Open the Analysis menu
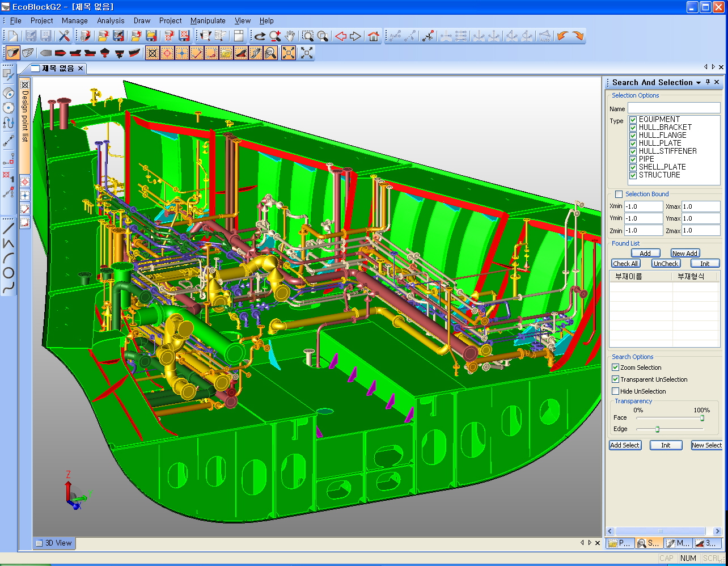This screenshot has width=728, height=566. tap(111, 20)
